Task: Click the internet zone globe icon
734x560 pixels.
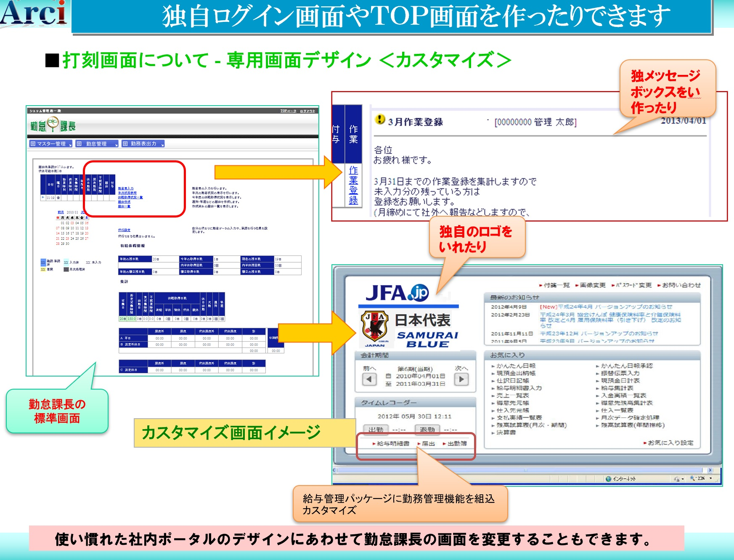Action: 608,479
